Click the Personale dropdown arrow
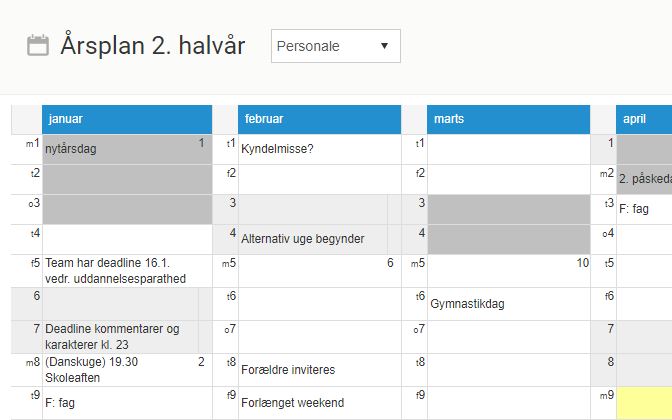The image size is (672, 420). coord(384,46)
